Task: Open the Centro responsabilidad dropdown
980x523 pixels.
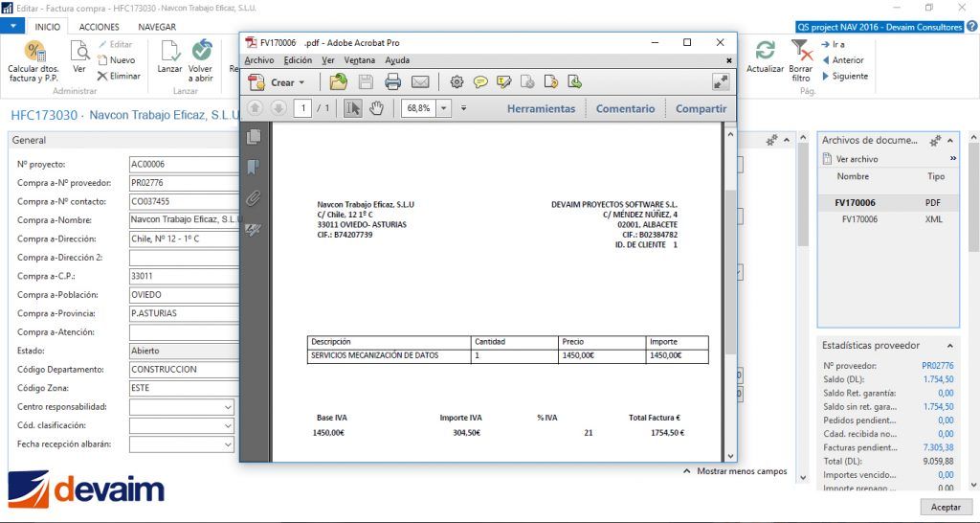Action: (228, 407)
